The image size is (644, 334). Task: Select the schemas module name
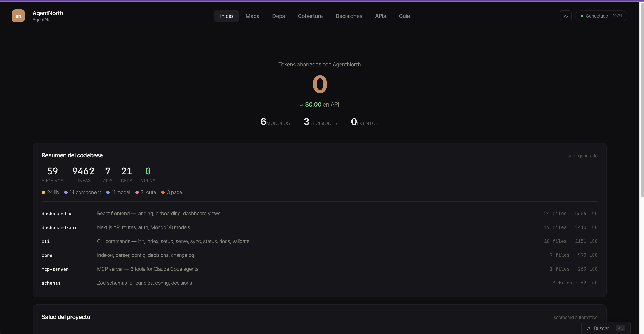coord(51,283)
